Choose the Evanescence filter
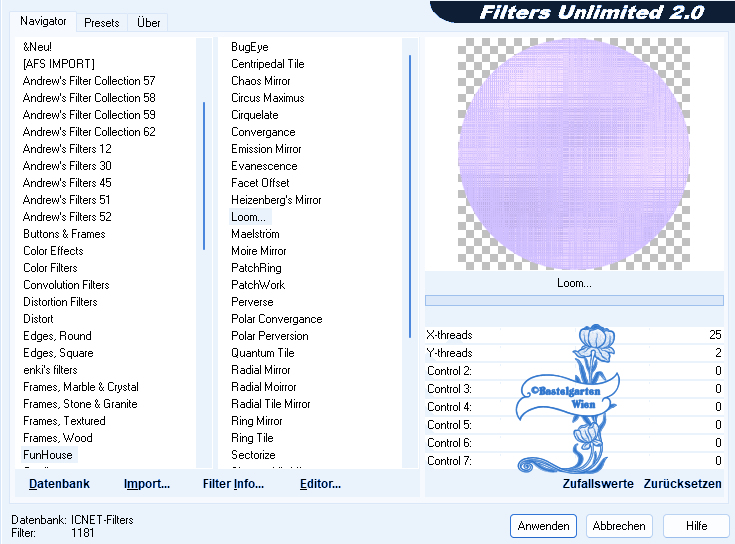Image resolution: width=735 pixels, height=544 pixels. pos(264,166)
